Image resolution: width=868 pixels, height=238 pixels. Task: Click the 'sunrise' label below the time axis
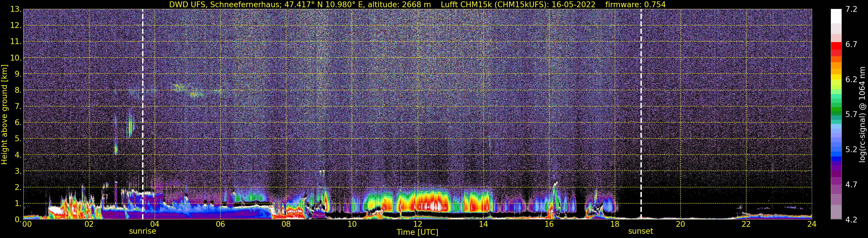pos(143,231)
